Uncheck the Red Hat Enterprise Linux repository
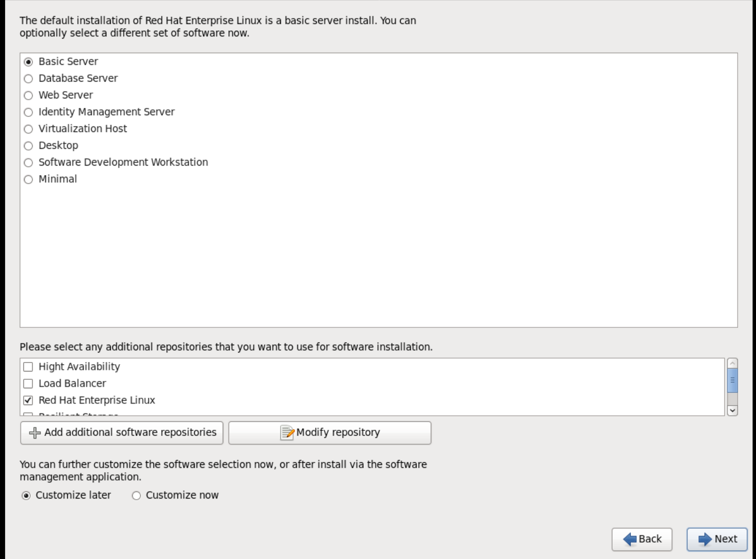Screen dimensions: 756x559 point(28,401)
